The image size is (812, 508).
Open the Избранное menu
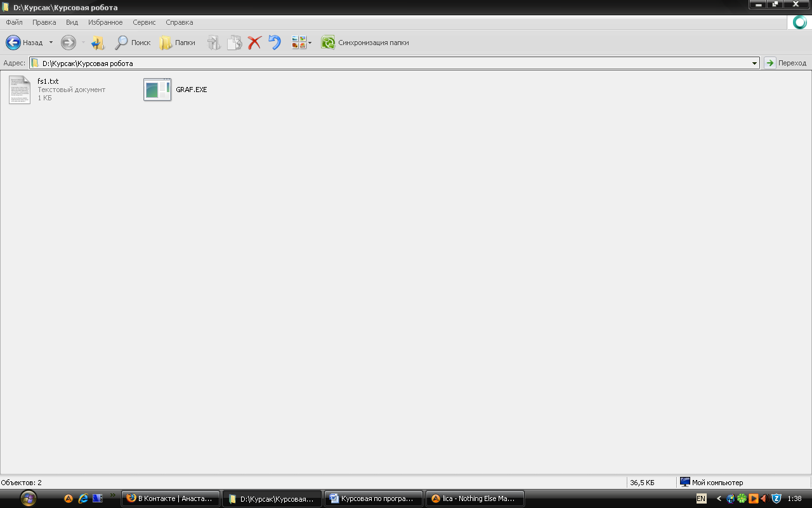(105, 22)
